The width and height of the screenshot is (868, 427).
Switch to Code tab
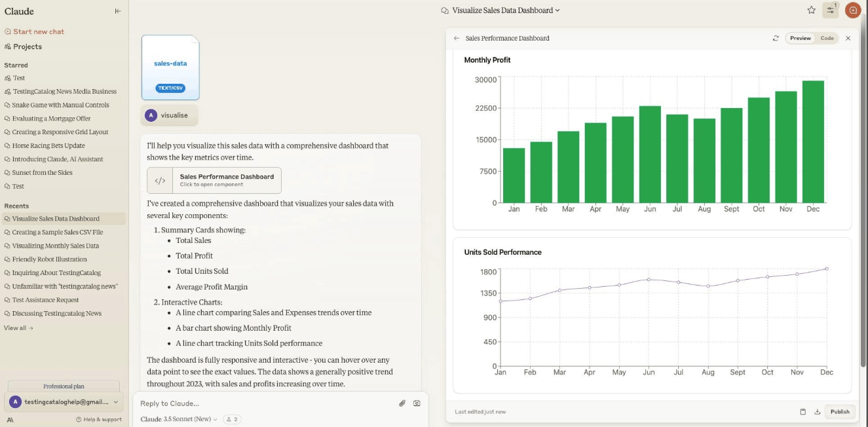pyautogui.click(x=827, y=38)
